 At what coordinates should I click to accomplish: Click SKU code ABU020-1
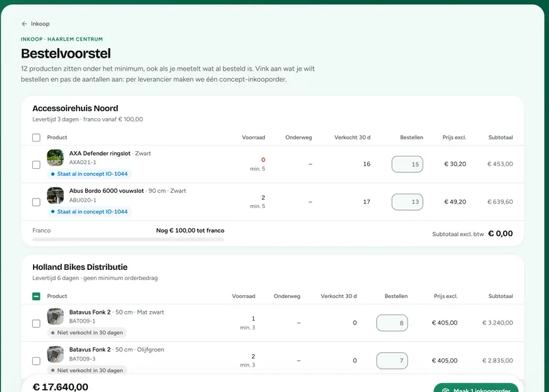pyautogui.click(x=82, y=200)
